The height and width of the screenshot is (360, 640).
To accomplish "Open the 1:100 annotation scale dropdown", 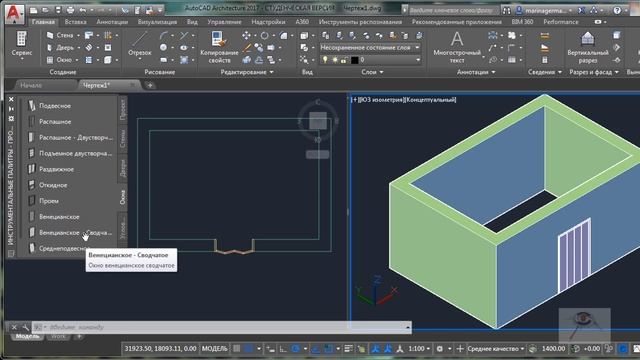I will 419,349.
